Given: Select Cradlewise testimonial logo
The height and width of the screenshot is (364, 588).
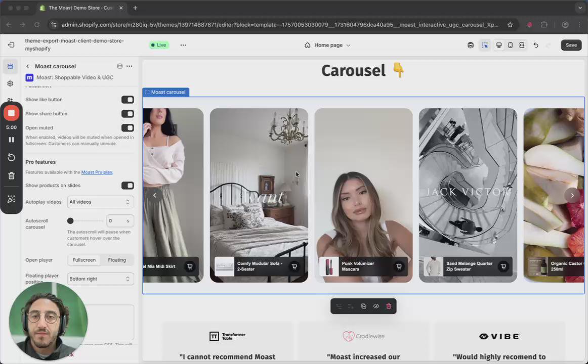Looking at the screenshot, I should click(x=363, y=336).
